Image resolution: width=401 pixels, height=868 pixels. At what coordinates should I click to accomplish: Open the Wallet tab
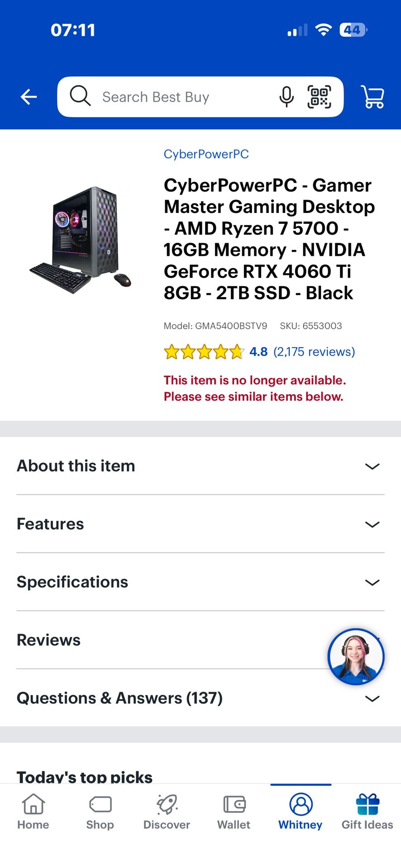tap(234, 812)
